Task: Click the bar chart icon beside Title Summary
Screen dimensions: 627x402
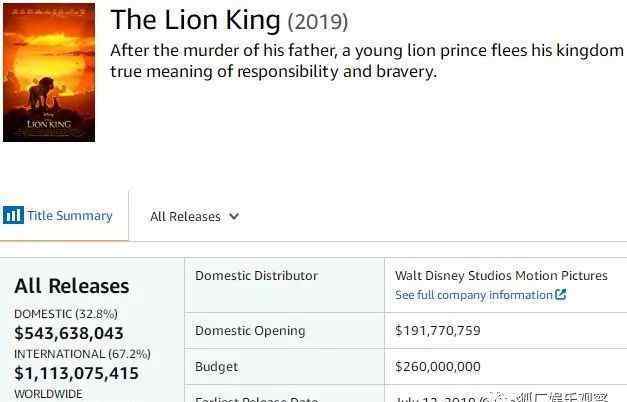Action: (x=13, y=215)
